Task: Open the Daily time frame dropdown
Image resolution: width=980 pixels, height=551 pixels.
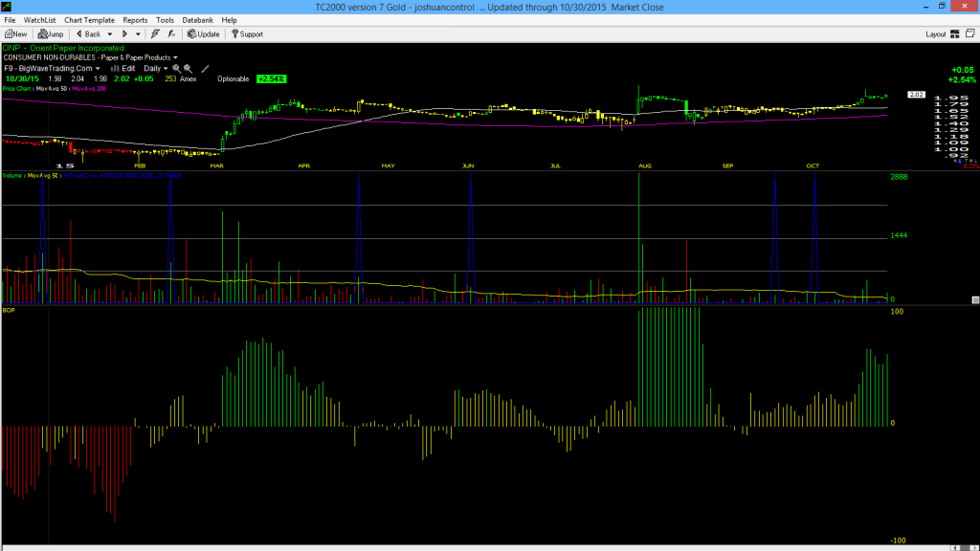Action: tap(156, 69)
